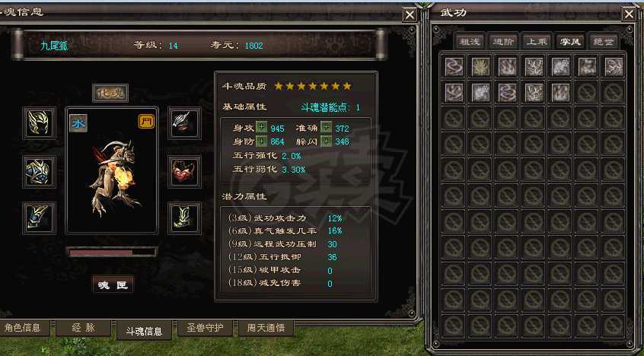This screenshot has width=644, height=356.
Task: Add a point to 身攻 with the plus button
Action: click(x=261, y=128)
